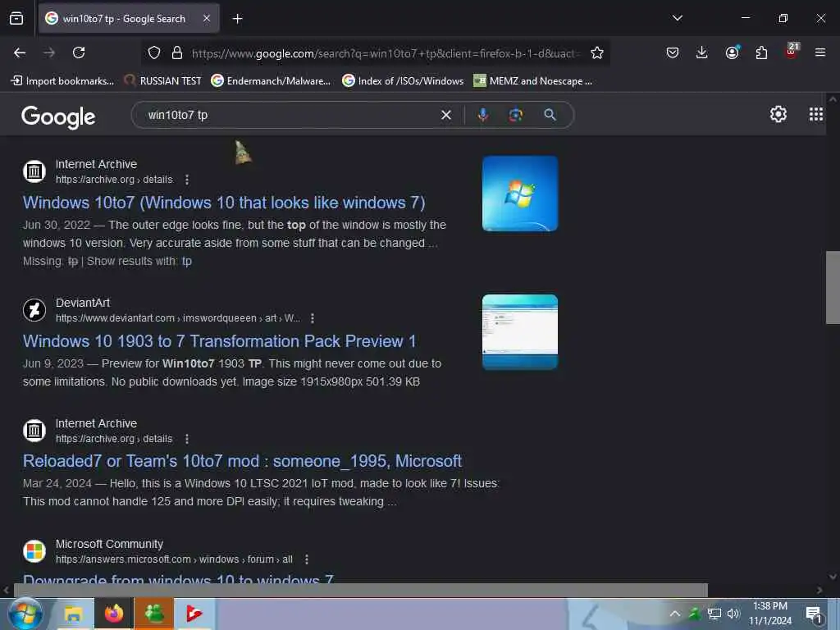Close the win10to7 tp tab
Viewport: 840px width, 630px height.
pyautogui.click(x=207, y=19)
